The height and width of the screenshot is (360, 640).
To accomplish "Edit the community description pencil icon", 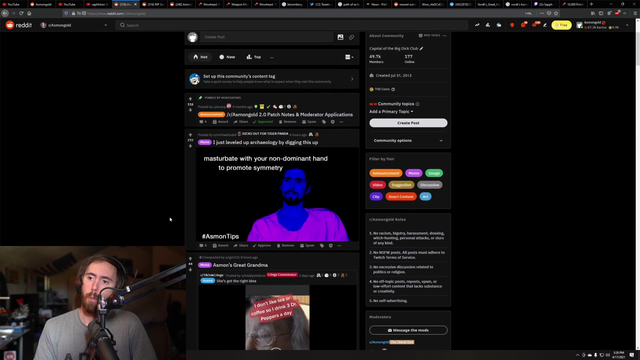I will click(421, 49).
